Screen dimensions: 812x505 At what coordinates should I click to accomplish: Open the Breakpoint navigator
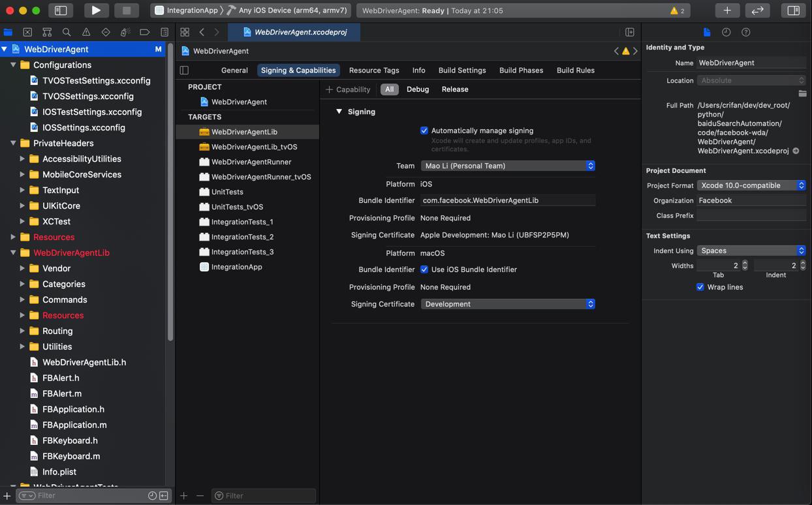[145, 32]
